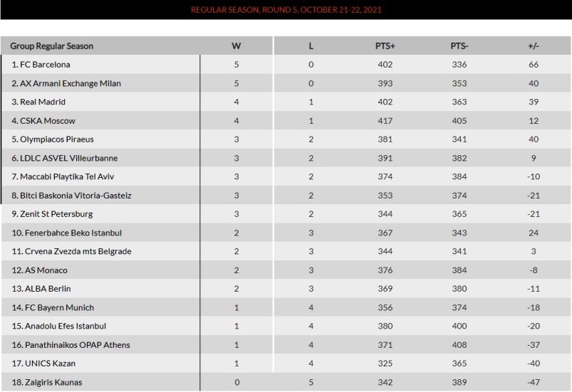The image size is (572, 392).
Task: Open Olympiacos Piraeus team entry
Action: pyautogui.click(x=56, y=139)
